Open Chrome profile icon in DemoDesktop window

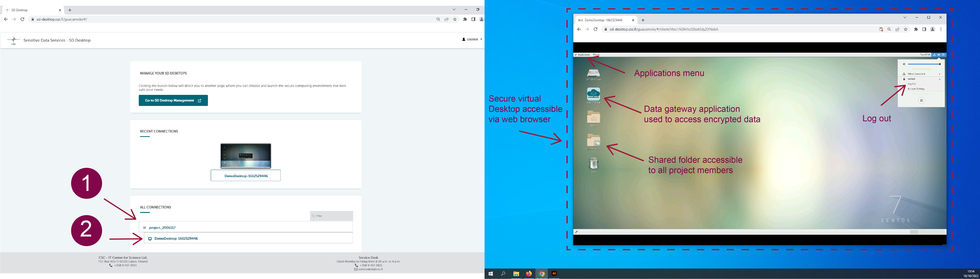[x=933, y=29]
